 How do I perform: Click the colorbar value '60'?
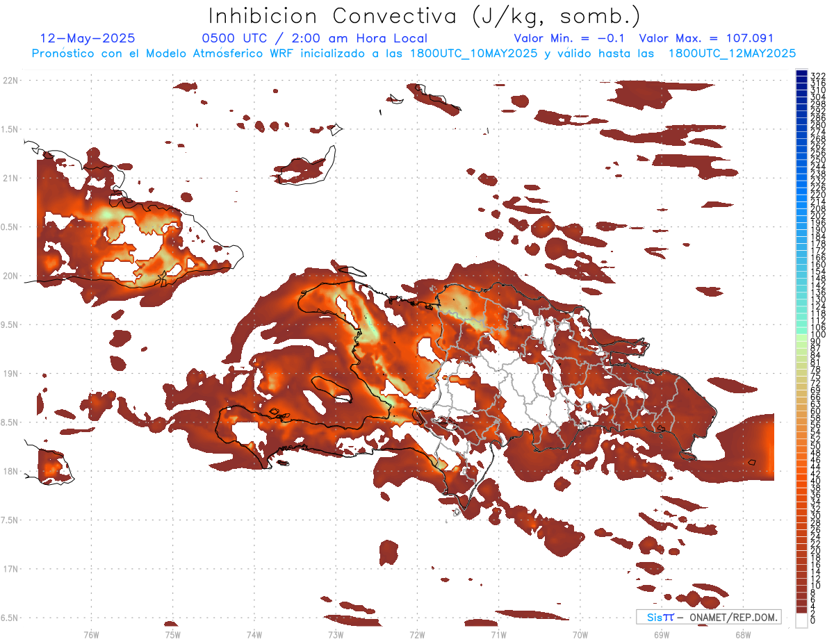pyautogui.click(x=816, y=411)
